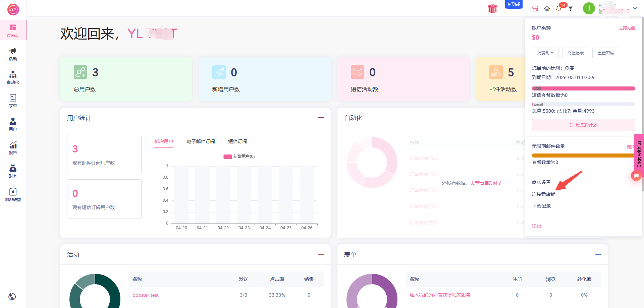Viewport: 644px width, 308px height.
Task: Click the app logo in top-left corner
Action: tap(13, 9)
